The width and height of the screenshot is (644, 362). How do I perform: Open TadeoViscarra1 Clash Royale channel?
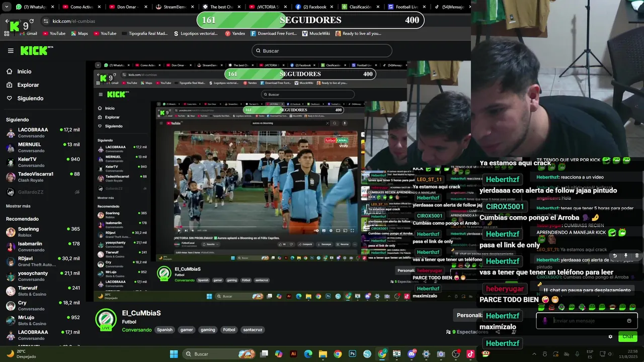(43, 177)
